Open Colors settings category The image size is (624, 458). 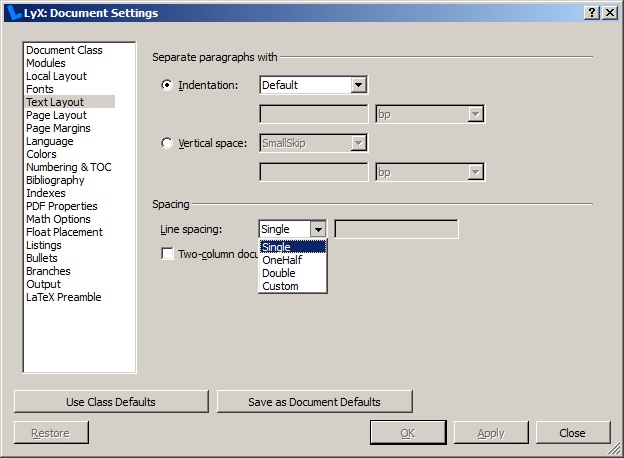click(41, 154)
